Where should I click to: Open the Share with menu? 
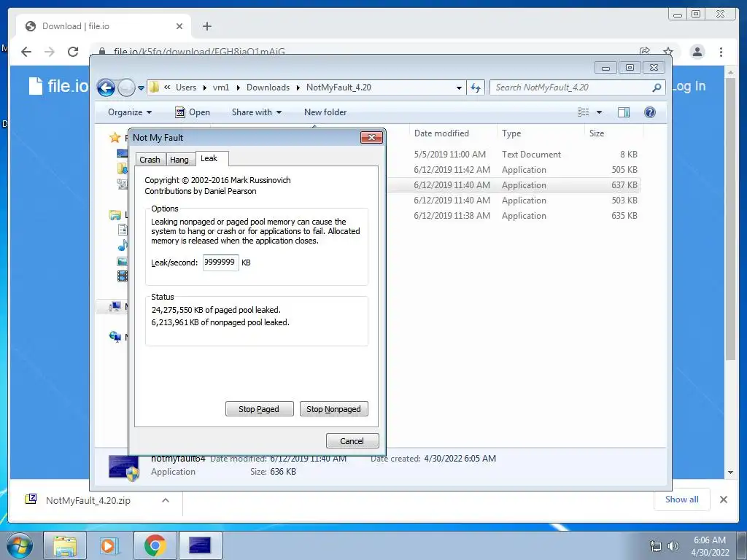[257, 112]
